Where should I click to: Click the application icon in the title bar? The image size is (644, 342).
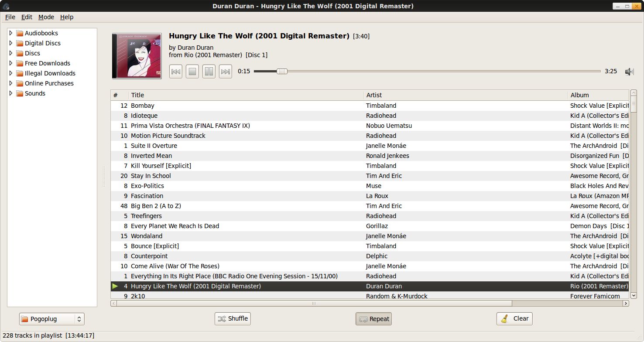[6, 6]
